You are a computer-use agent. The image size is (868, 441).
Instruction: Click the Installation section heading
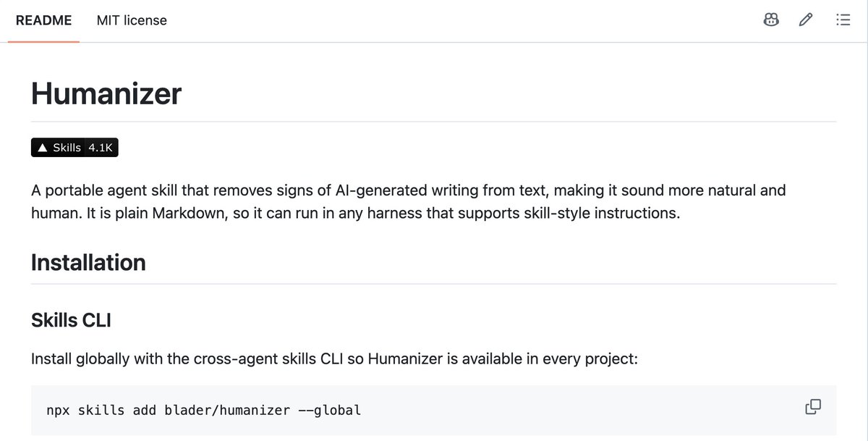click(x=88, y=262)
